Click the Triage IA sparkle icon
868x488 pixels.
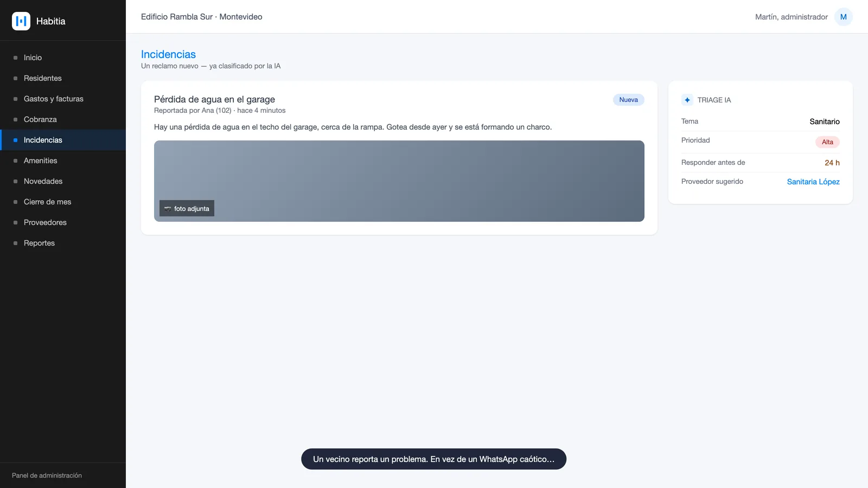click(687, 100)
